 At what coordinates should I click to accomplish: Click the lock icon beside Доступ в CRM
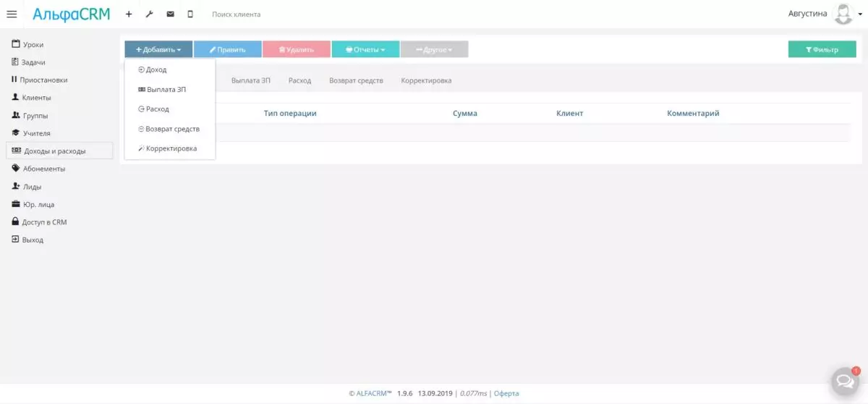(15, 222)
